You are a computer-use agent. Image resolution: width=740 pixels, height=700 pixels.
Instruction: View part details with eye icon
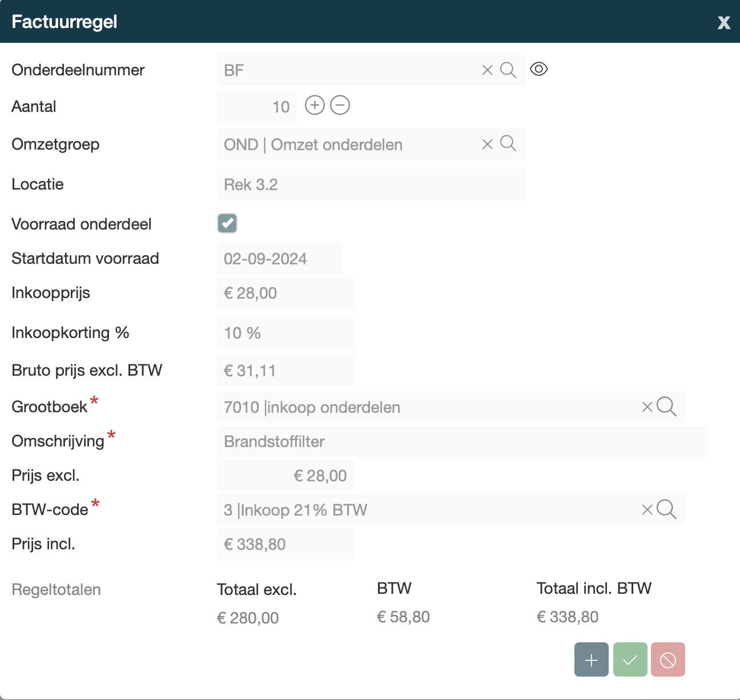[x=538, y=70]
